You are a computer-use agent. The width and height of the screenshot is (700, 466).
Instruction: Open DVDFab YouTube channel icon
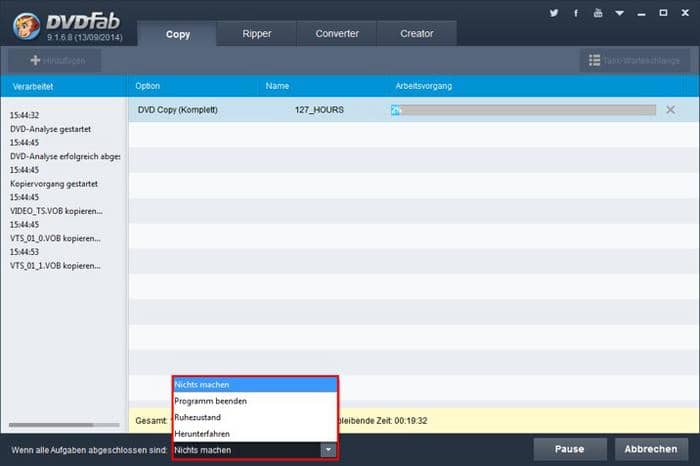pos(598,13)
